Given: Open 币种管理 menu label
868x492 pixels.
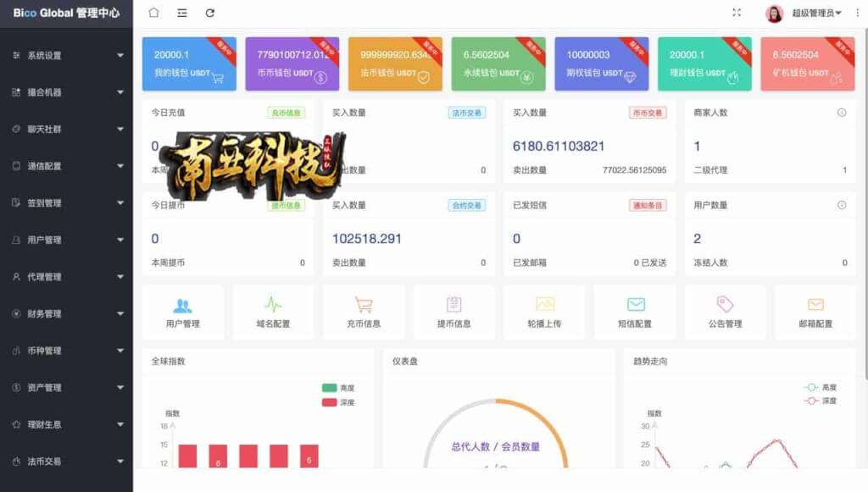Looking at the screenshot, I should [x=44, y=351].
